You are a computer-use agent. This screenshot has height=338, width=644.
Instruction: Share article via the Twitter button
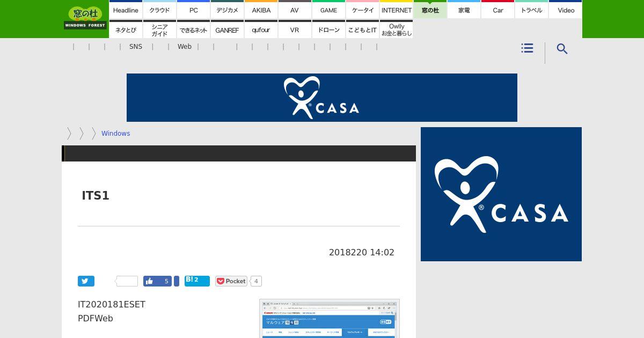[86, 281]
